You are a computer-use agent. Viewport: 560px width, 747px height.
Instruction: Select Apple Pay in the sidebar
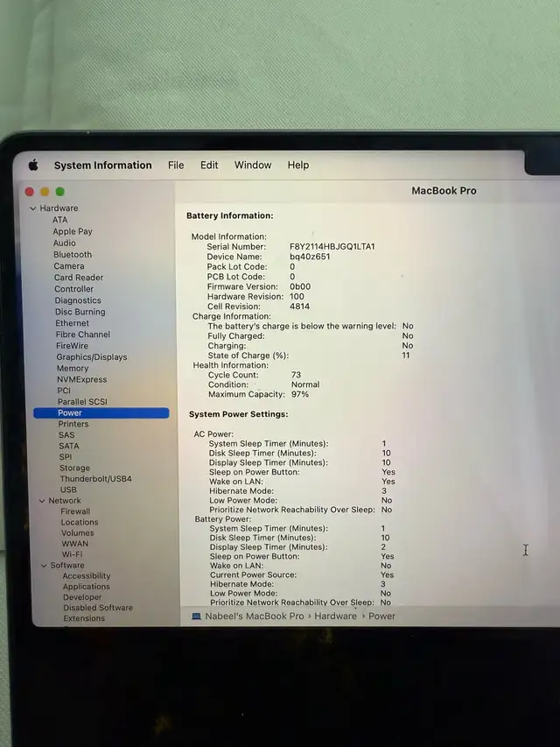[73, 231]
